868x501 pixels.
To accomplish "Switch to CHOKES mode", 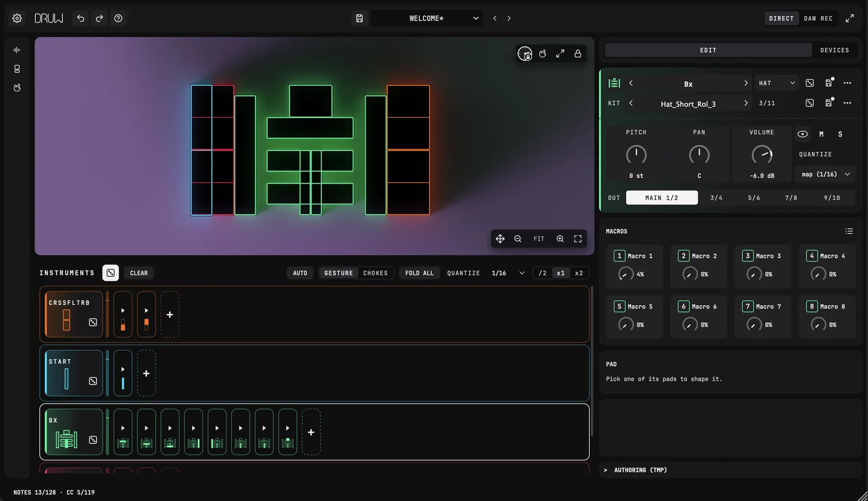I will [x=375, y=273].
